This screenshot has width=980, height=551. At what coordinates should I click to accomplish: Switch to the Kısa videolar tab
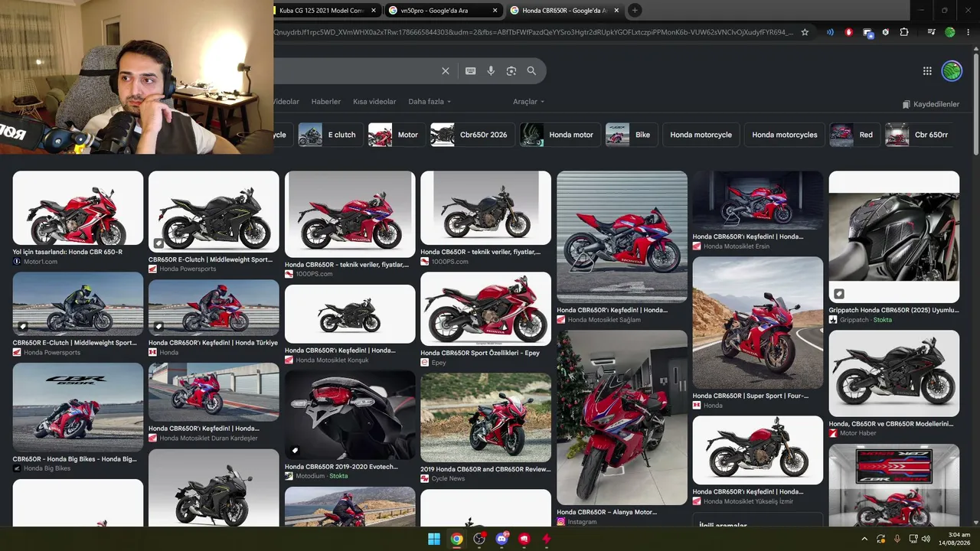[374, 102]
